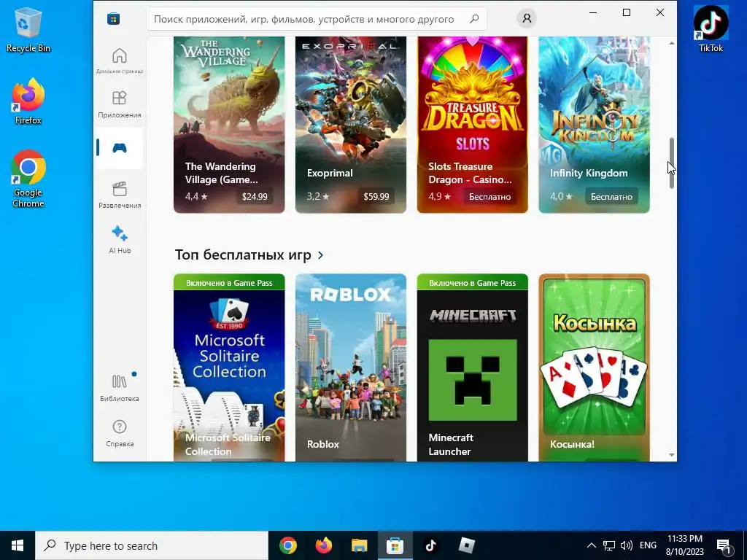The height and width of the screenshot is (560, 747).
Task: Open the Windows Start button
Action: pyautogui.click(x=18, y=545)
